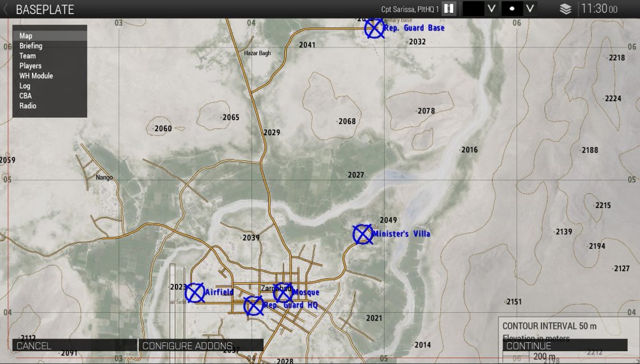Open the Team section in the menu
Screen dimensions: 640x364
pyautogui.click(x=28, y=56)
